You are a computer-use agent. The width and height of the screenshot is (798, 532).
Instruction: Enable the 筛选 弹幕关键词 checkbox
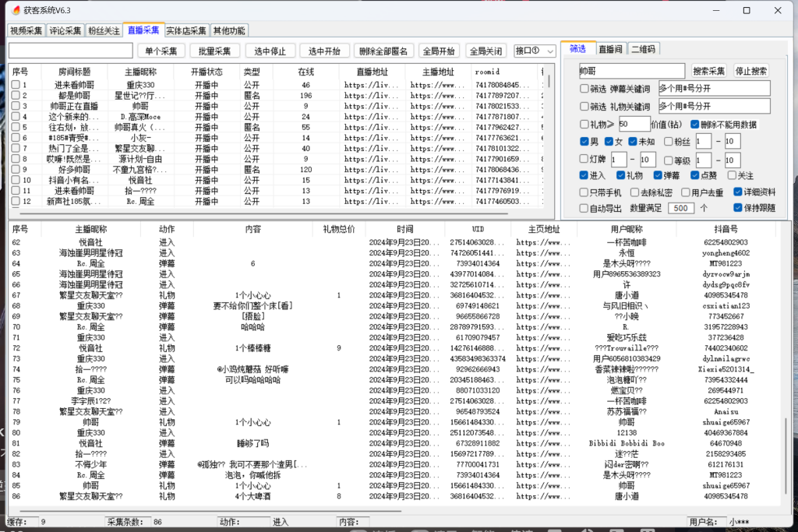pyautogui.click(x=584, y=88)
